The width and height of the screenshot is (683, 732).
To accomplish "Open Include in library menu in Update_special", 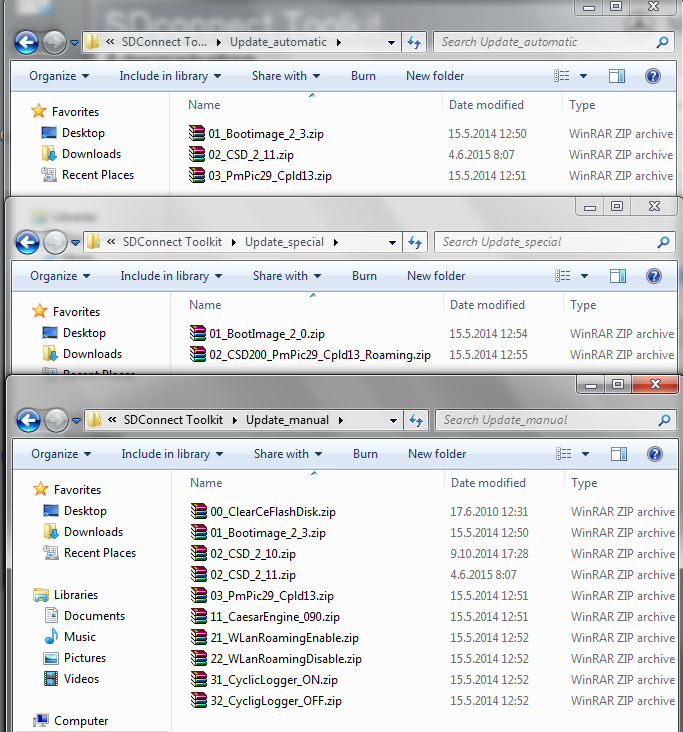I will pyautogui.click(x=171, y=276).
